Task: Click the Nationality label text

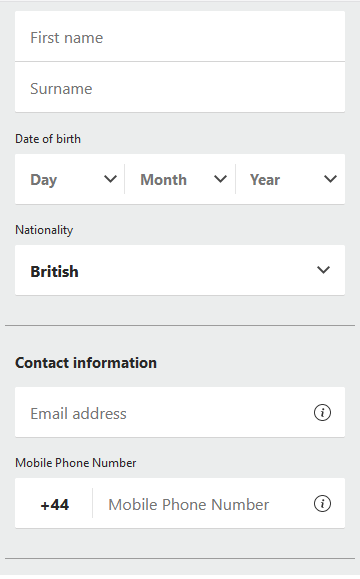Action: click(x=44, y=230)
